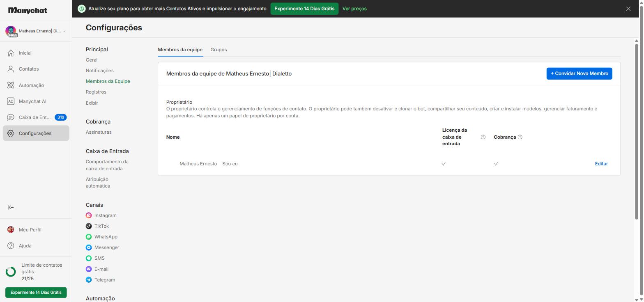The height and width of the screenshot is (302, 644).
Task: Open the Automação icon in sidebar
Action: (x=11, y=85)
